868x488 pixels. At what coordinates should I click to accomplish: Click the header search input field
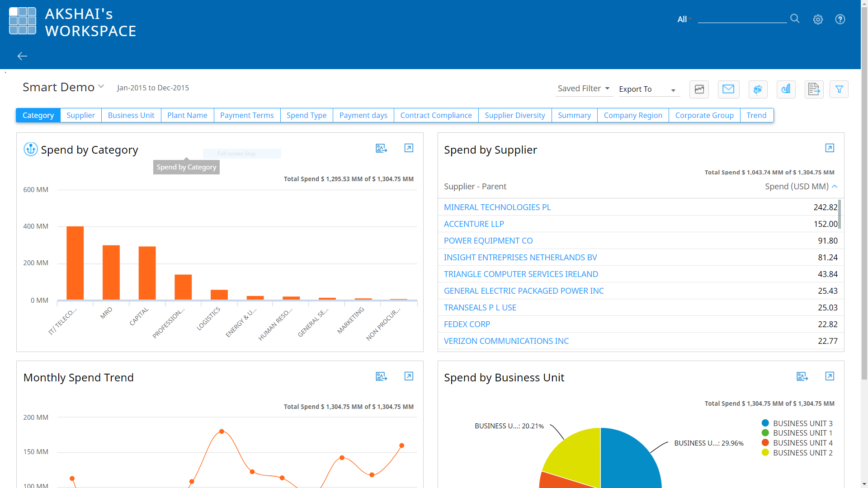point(742,19)
